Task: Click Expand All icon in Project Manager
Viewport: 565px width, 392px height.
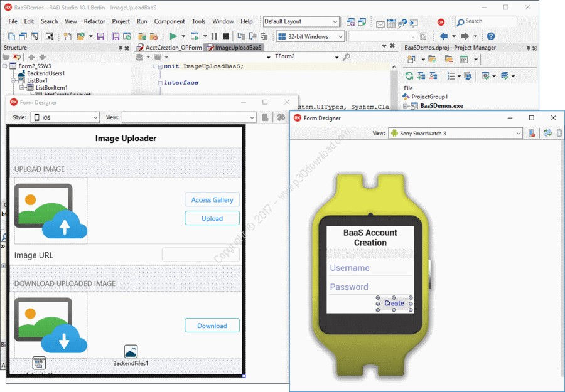Action: pos(421,76)
